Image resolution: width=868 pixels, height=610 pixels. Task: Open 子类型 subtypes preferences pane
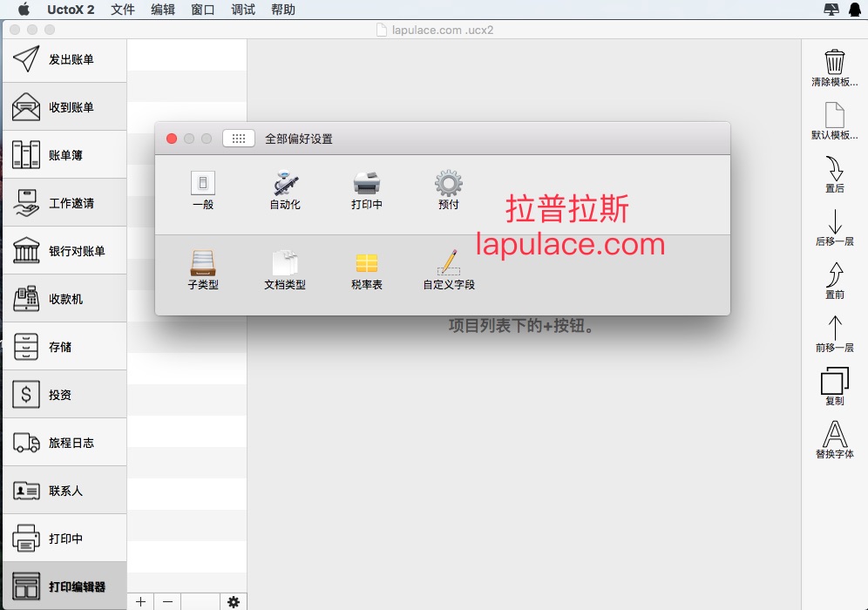203,271
